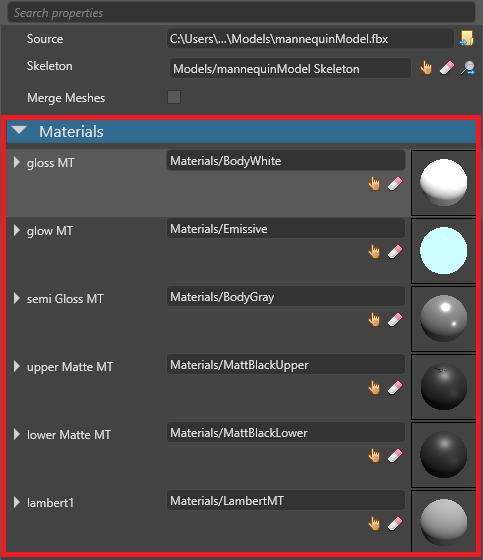Click the Search properties field

click(x=242, y=13)
